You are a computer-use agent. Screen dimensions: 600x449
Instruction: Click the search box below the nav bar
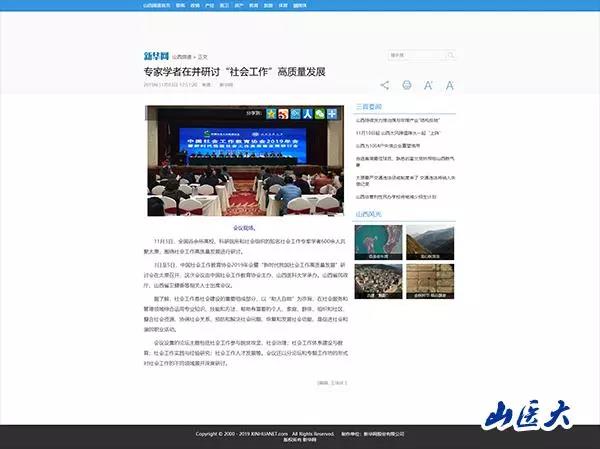click(x=410, y=55)
